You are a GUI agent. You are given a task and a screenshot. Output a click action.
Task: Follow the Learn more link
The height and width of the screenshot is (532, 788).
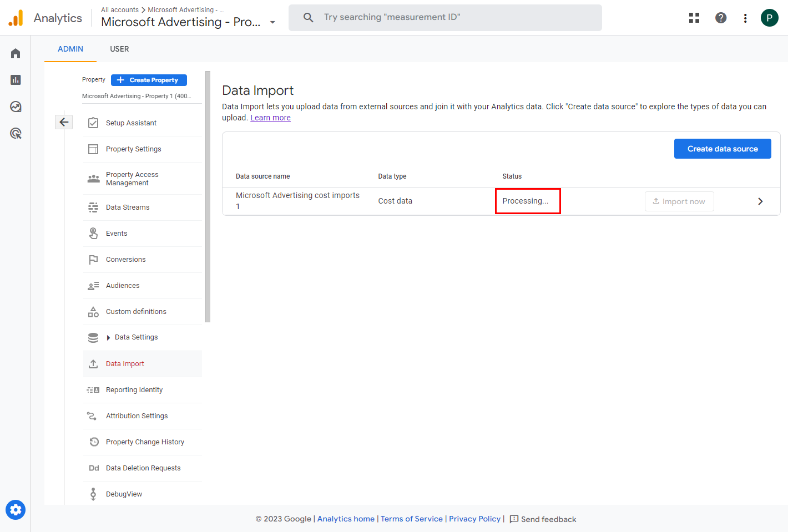coord(270,118)
